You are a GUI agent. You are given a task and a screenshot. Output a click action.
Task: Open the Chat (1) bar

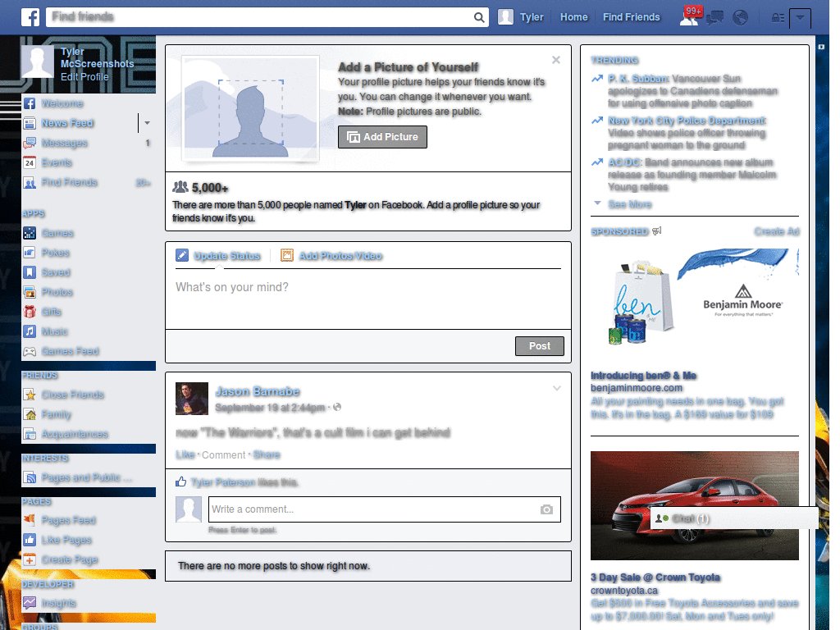(x=734, y=518)
